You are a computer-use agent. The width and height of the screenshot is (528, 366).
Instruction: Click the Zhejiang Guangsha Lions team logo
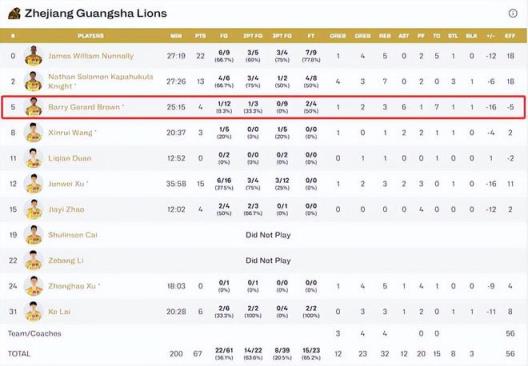tap(14, 13)
